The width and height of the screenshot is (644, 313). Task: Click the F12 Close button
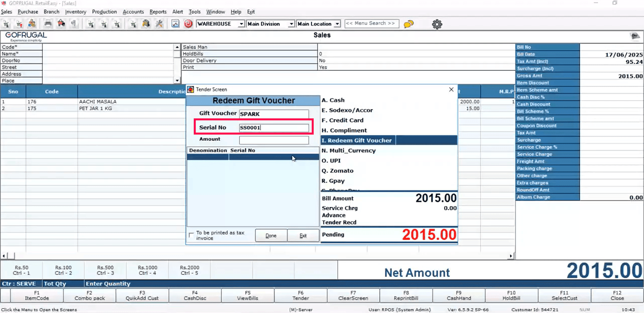pyautogui.click(x=617, y=296)
